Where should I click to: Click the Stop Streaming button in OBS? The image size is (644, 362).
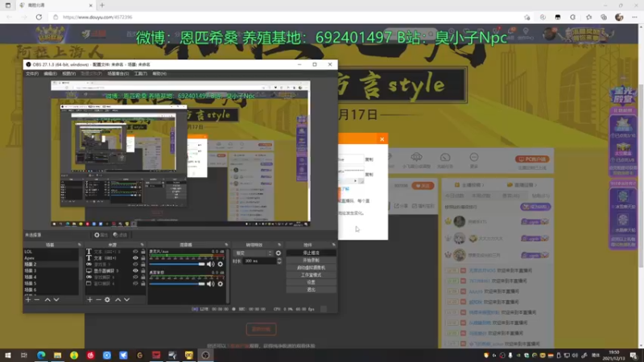point(311,253)
